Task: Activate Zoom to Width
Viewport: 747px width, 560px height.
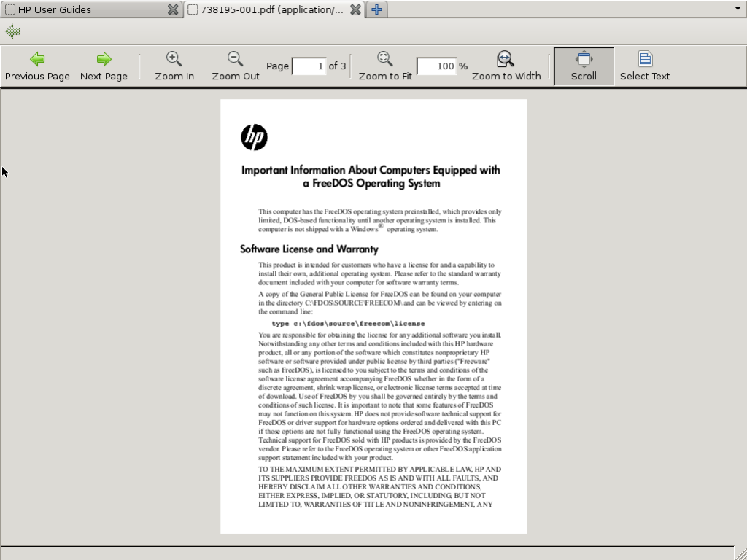Action: (x=506, y=66)
